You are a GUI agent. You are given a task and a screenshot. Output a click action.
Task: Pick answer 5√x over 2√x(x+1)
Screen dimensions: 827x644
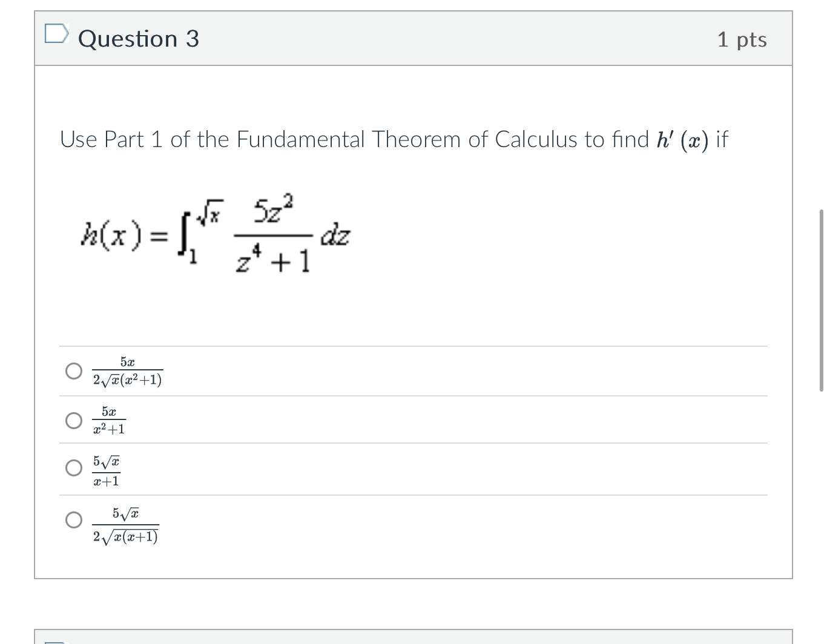coord(73,519)
